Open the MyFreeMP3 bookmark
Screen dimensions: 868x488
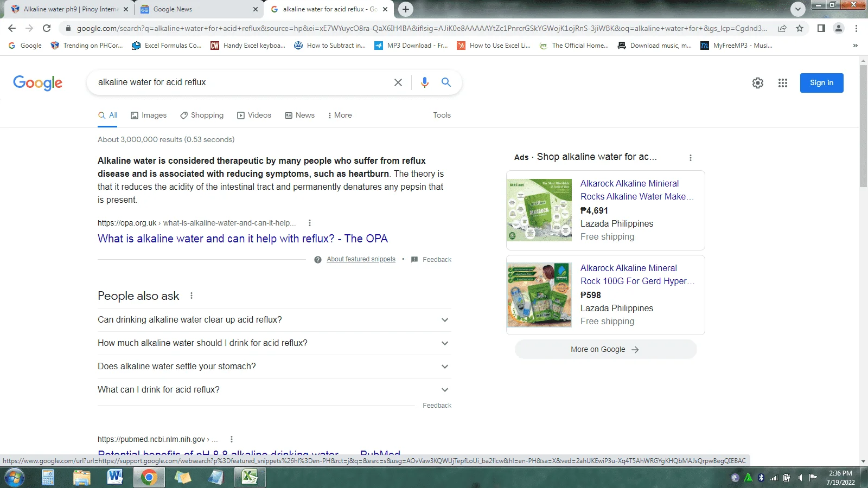point(736,46)
